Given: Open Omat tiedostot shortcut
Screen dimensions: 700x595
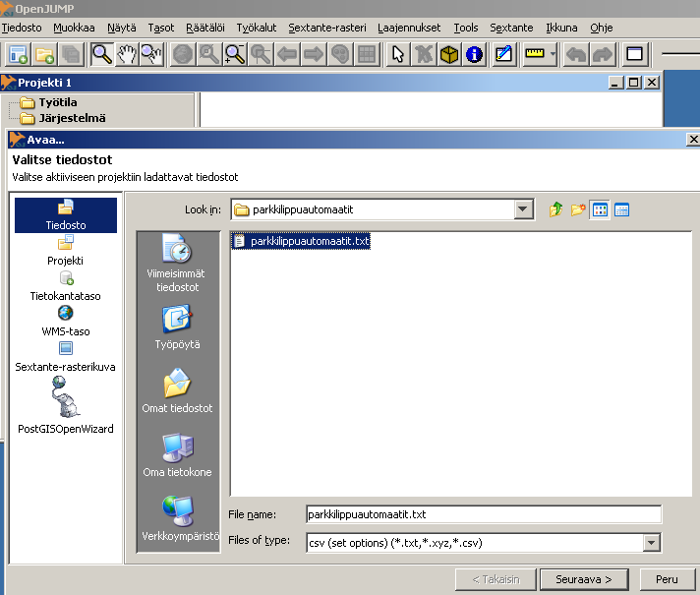Looking at the screenshot, I should point(177,390).
